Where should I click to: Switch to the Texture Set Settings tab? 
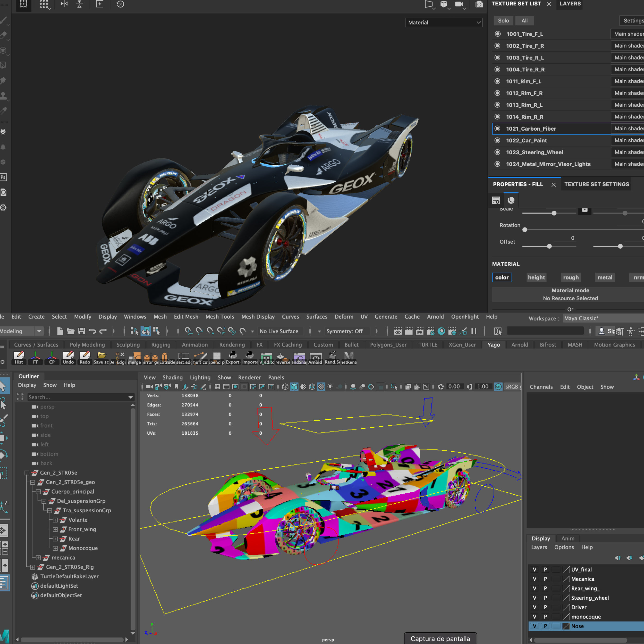click(596, 184)
